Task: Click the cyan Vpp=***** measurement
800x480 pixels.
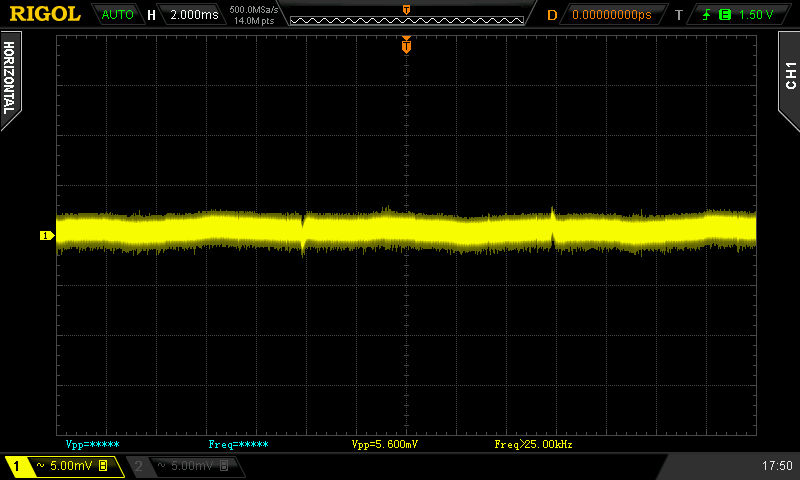Action: click(92, 444)
